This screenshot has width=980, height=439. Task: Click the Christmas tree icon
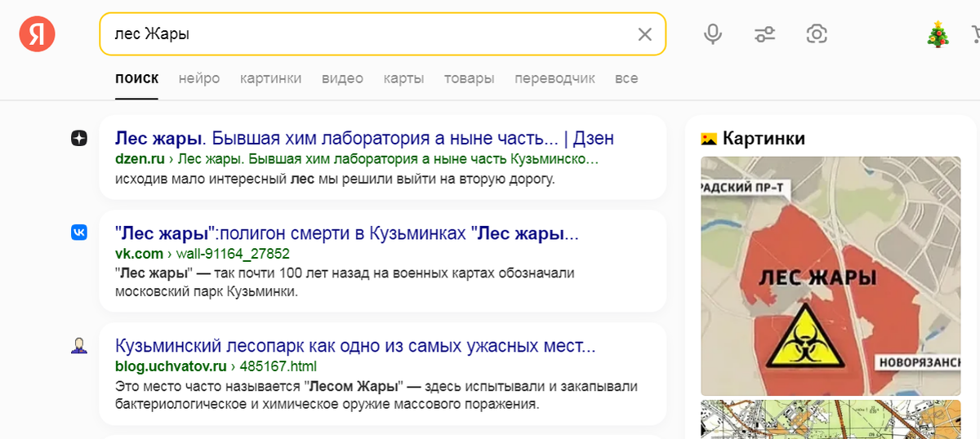pyautogui.click(x=938, y=33)
